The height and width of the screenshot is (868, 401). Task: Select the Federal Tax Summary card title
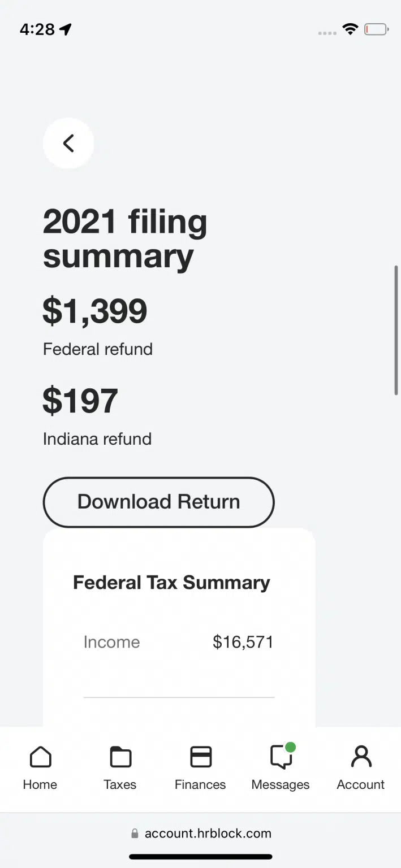171,583
